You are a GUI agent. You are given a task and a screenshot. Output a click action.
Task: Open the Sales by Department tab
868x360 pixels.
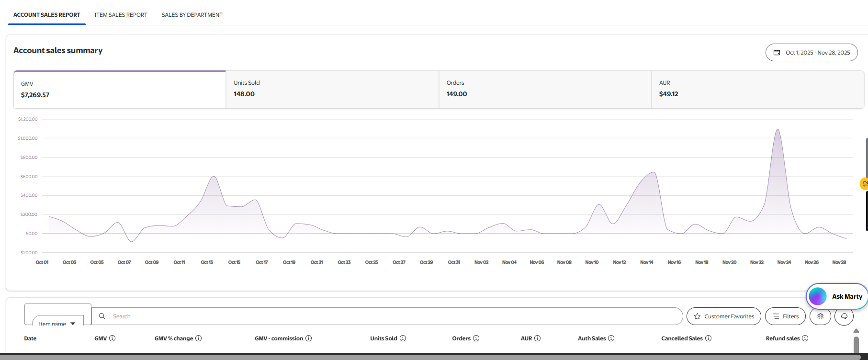pyautogui.click(x=192, y=15)
